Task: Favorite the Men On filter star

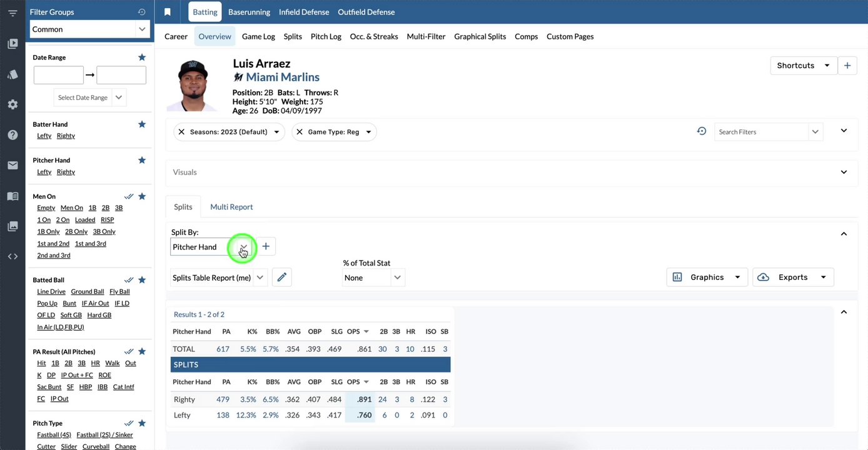Action: (x=142, y=196)
